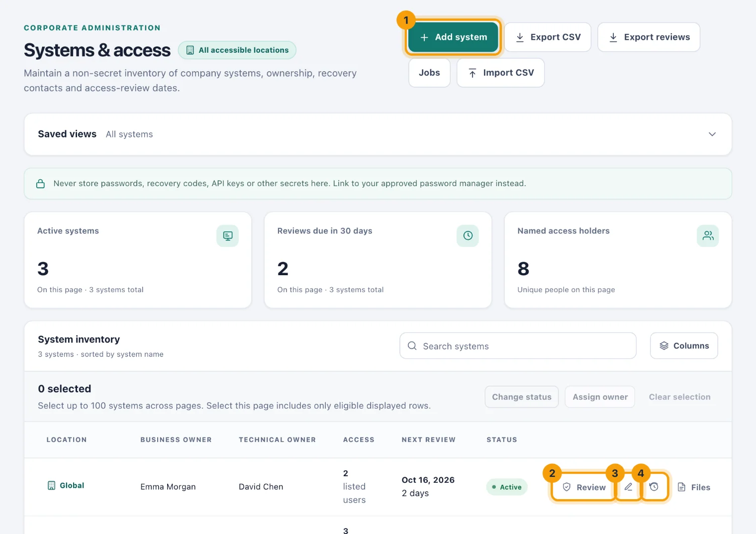Click the layers icon on Columns button

(x=664, y=346)
